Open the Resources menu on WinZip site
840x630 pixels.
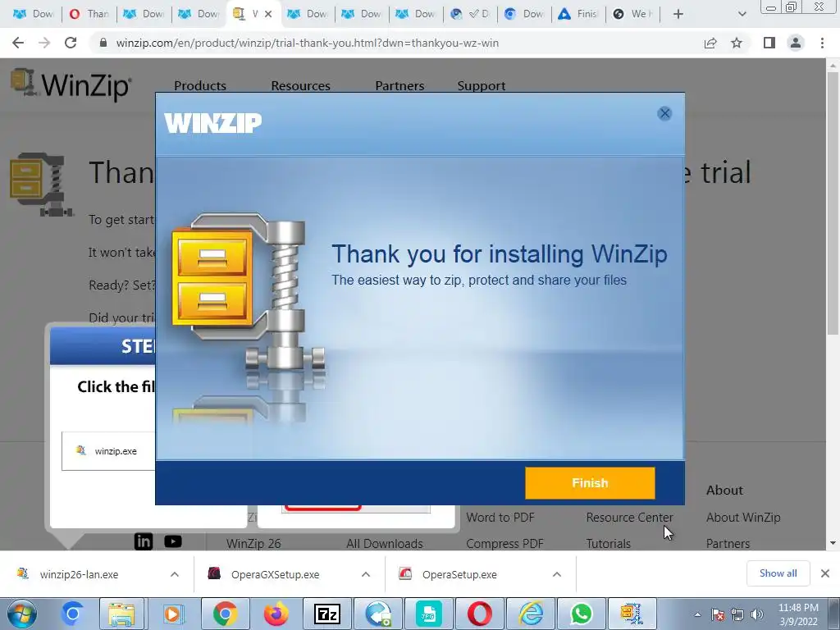[x=300, y=85]
